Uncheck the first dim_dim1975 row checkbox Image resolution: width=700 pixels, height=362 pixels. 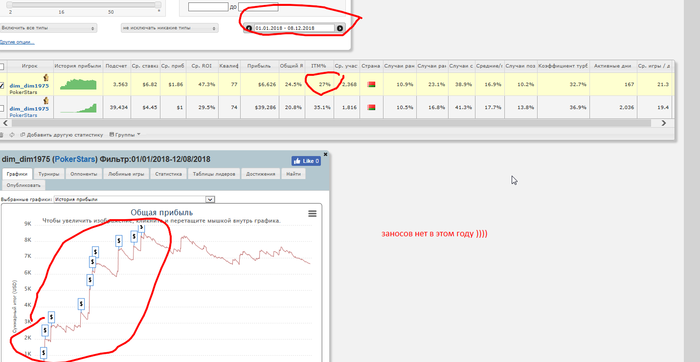point(2,86)
